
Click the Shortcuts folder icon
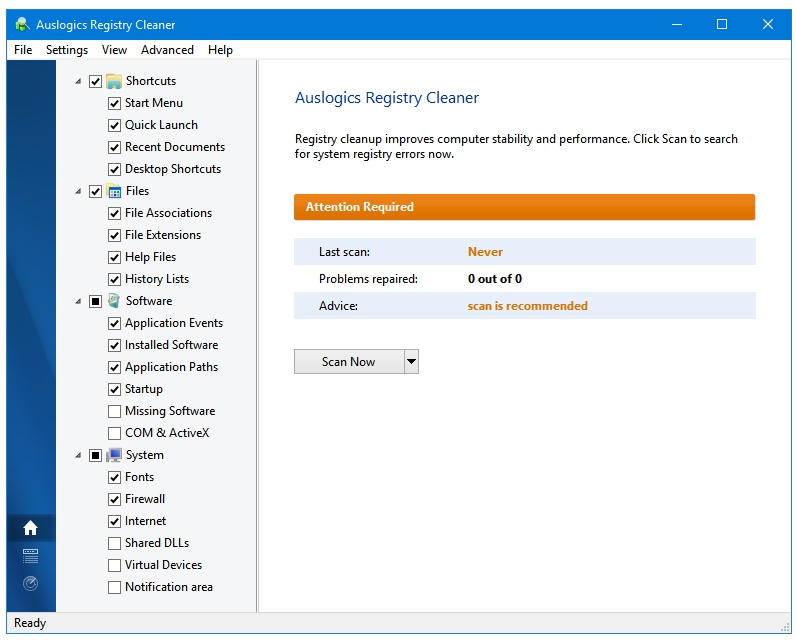pos(114,81)
